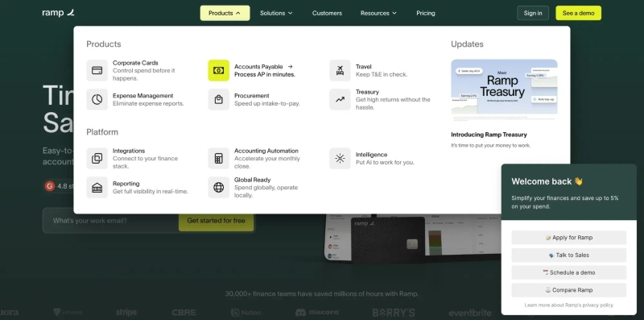Click the Ramp Treasury update thumbnail
The image size is (644, 320).
[504, 90]
